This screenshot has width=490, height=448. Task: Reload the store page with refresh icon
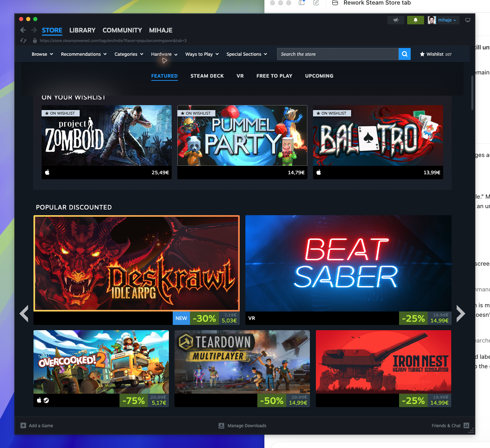pos(23,41)
